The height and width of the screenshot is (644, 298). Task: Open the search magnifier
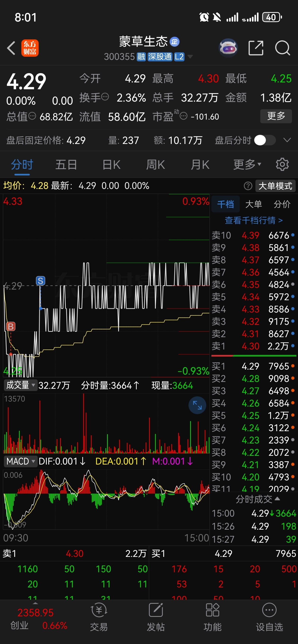(x=283, y=48)
